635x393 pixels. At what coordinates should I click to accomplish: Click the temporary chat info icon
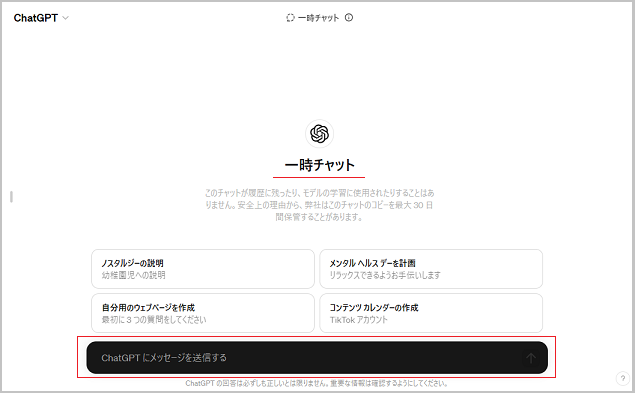(x=349, y=17)
